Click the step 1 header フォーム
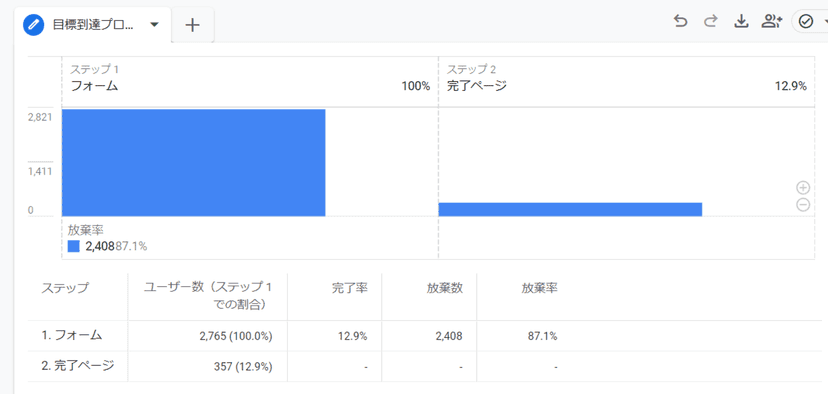The height and width of the screenshot is (394, 828). 95,86
